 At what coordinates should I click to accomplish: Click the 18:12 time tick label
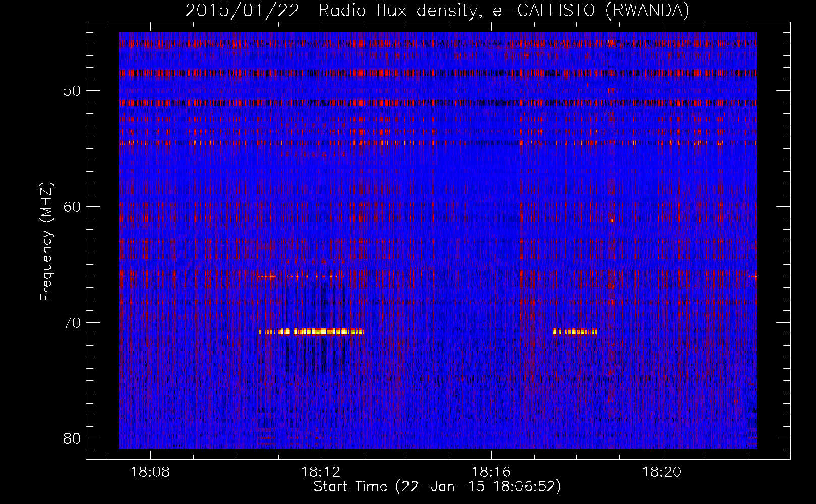pyautogui.click(x=321, y=472)
